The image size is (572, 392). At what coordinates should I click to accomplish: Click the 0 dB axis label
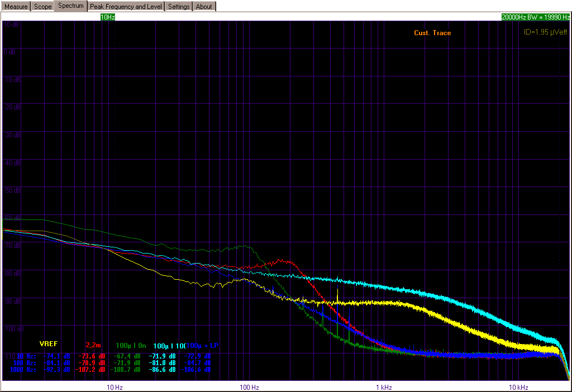9,52
